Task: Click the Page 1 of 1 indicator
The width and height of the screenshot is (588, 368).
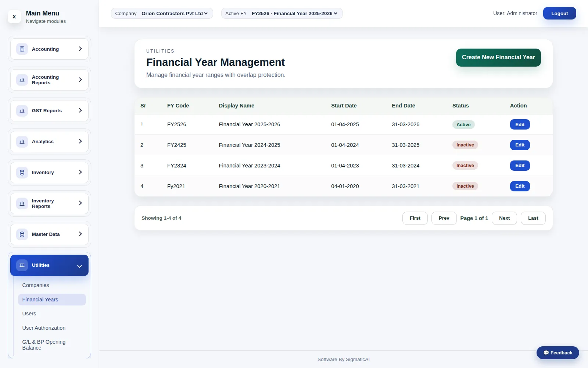Action: (474, 218)
